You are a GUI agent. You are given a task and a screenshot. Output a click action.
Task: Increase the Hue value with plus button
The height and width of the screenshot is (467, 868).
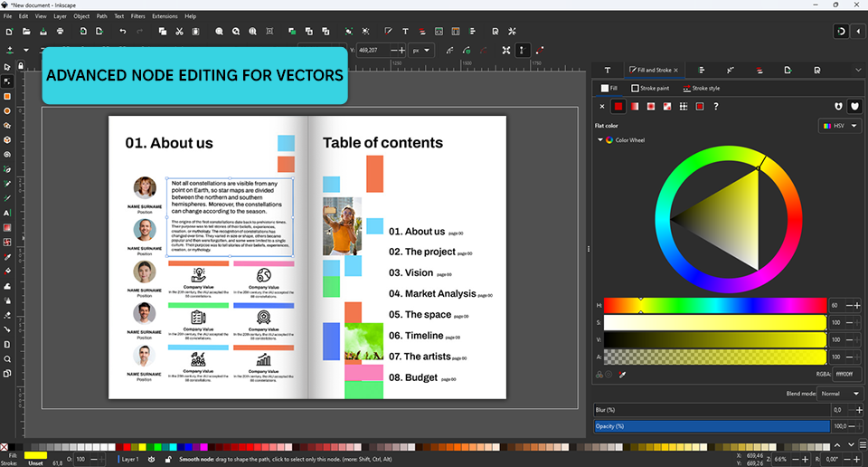point(857,305)
